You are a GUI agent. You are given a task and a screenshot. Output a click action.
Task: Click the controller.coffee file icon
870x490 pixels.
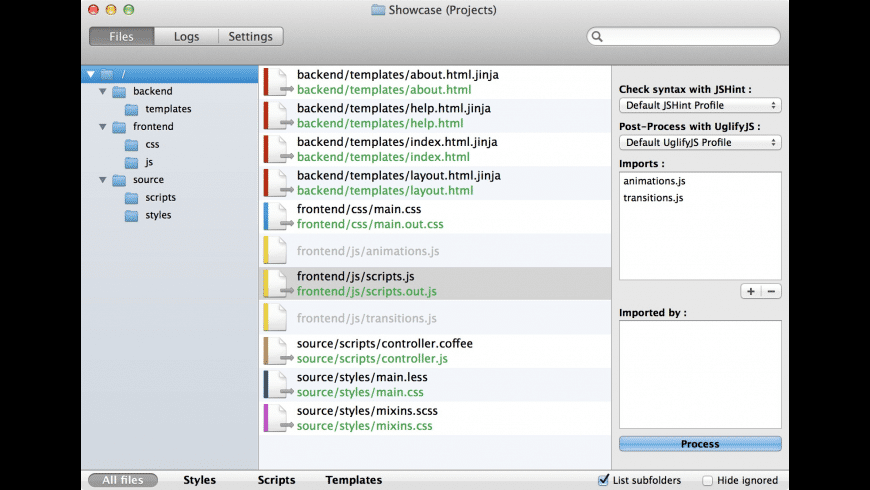276,351
